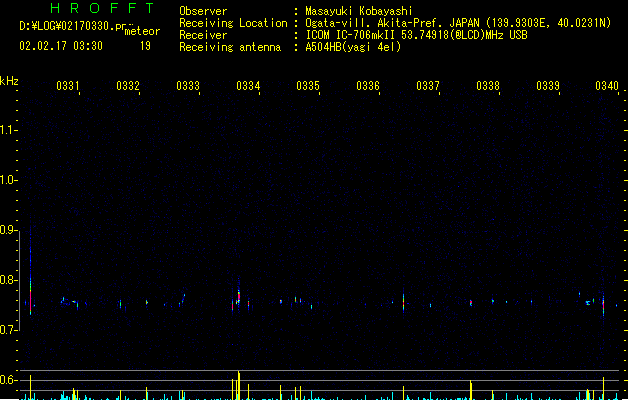Click the 0.7 frequency axis label

(x=8, y=330)
